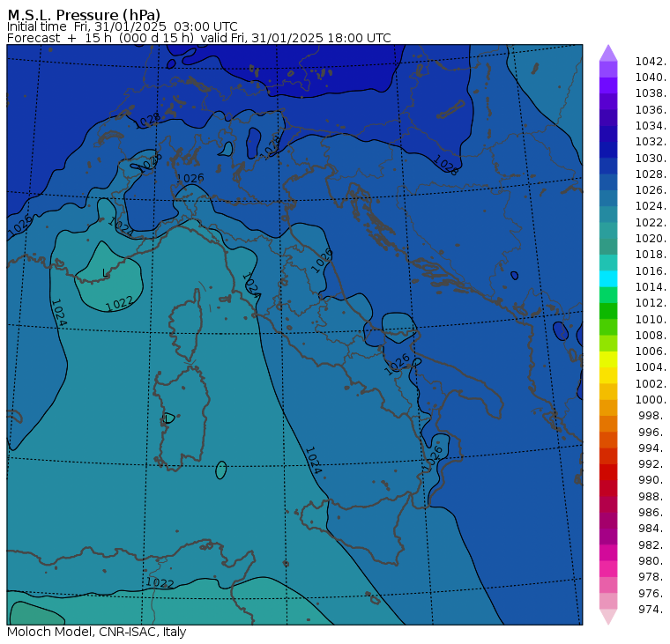Click the 976. legend value
This screenshot has height=644, width=670.
pos(652,593)
